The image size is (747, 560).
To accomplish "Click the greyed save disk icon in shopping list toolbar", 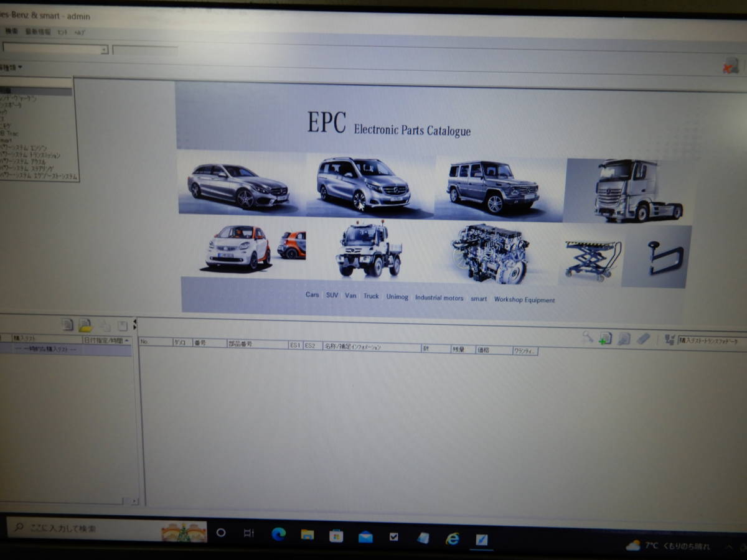I will 123,325.
